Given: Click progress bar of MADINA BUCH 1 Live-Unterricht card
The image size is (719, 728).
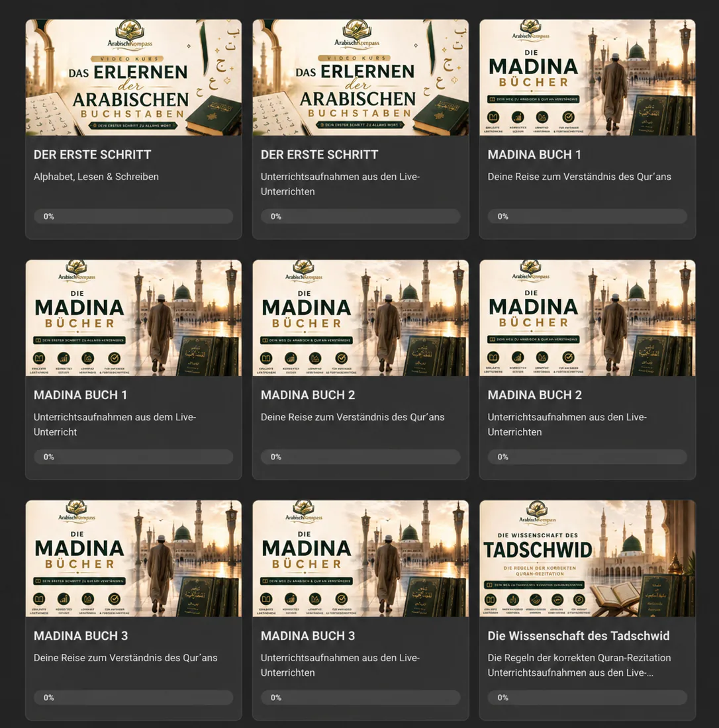Looking at the screenshot, I should click(x=134, y=457).
